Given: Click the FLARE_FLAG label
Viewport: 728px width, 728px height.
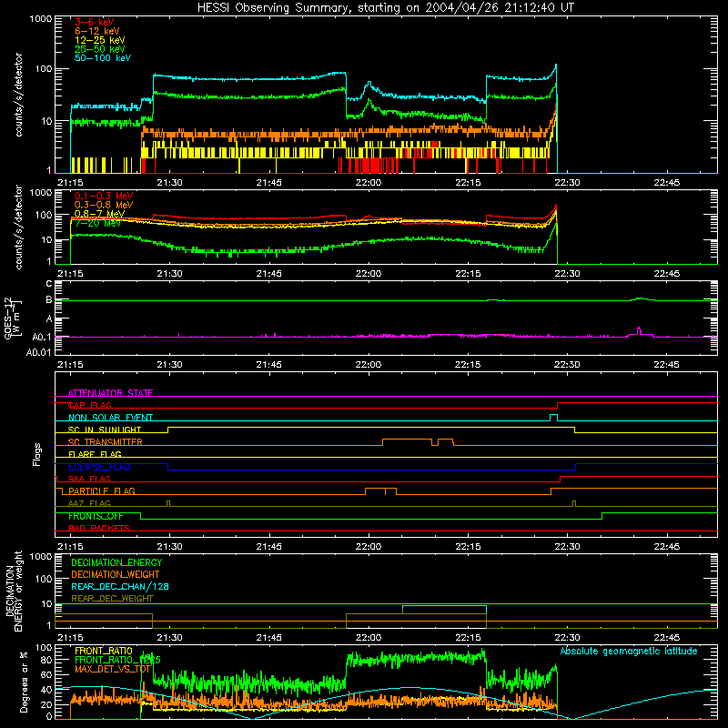Looking at the screenshot, I should tap(95, 454).
